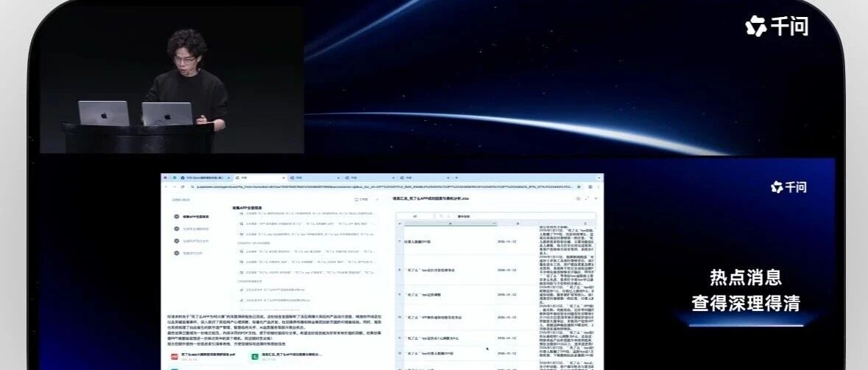This screenshot has width=868, height=370.
Task: Select row 9 header in the spreadsheet
Action: point(400,295)
